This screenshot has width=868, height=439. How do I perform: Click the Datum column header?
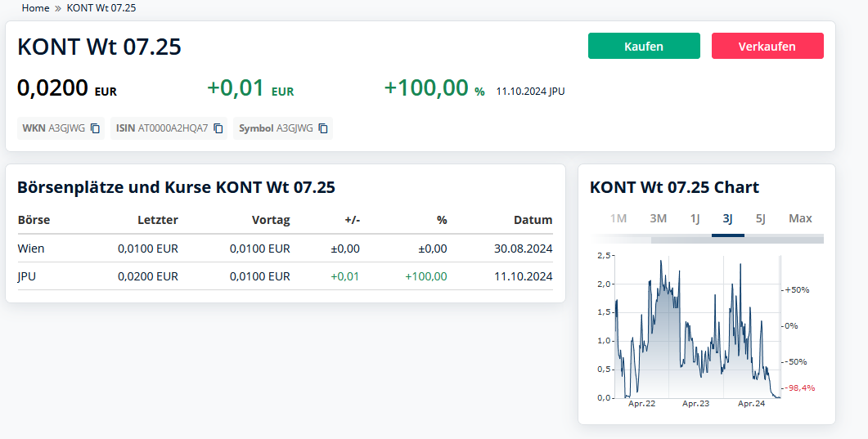(x=533, y=220)
